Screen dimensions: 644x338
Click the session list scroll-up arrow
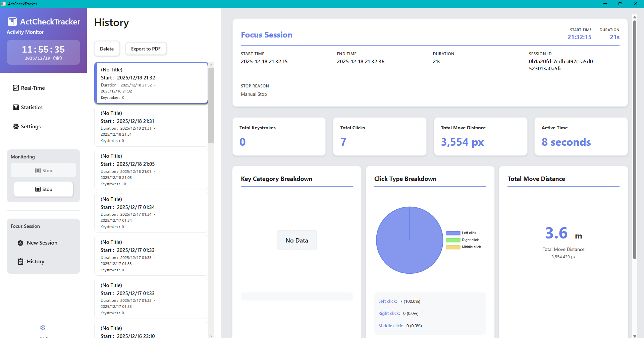(211, 65)
